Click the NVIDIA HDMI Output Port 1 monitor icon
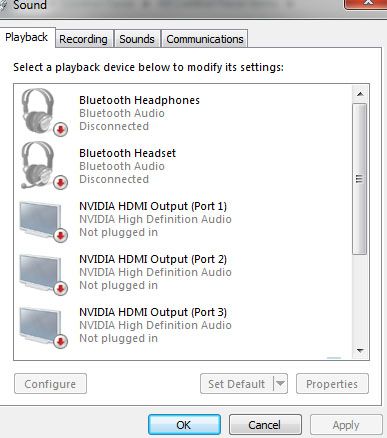 pyautogui.click(x=43, y=221)
